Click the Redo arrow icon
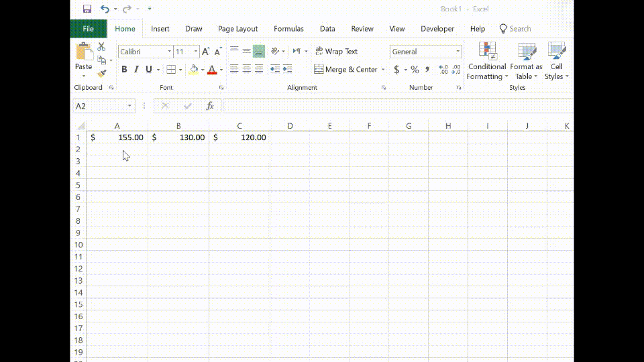 pyautogui.click(x=127, y=9)
